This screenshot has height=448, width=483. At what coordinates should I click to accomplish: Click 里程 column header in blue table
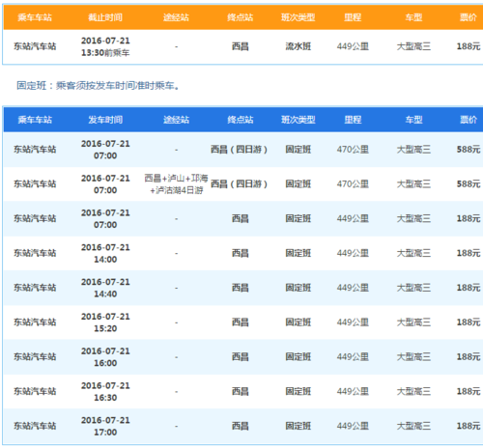tap(353, 120)
